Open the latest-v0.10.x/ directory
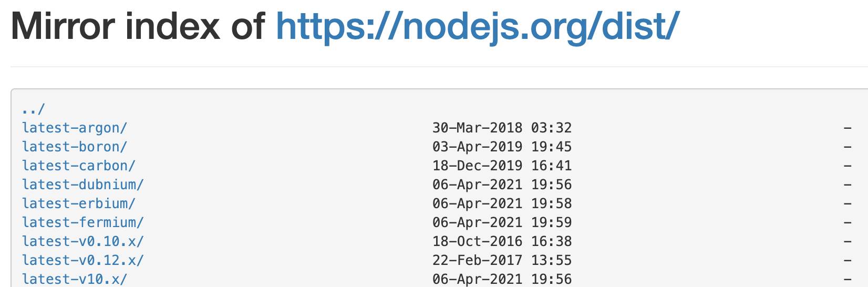 [x=82, y=241]
